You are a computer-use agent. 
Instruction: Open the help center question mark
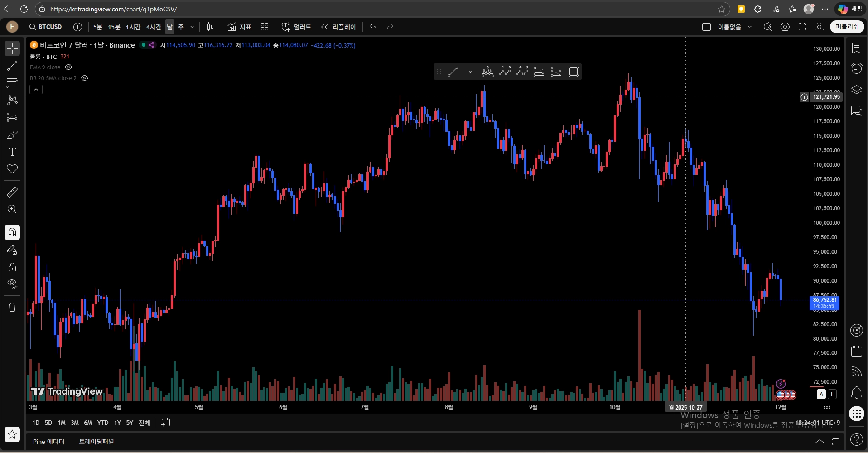pyautogui.click(x=857, y=439)
